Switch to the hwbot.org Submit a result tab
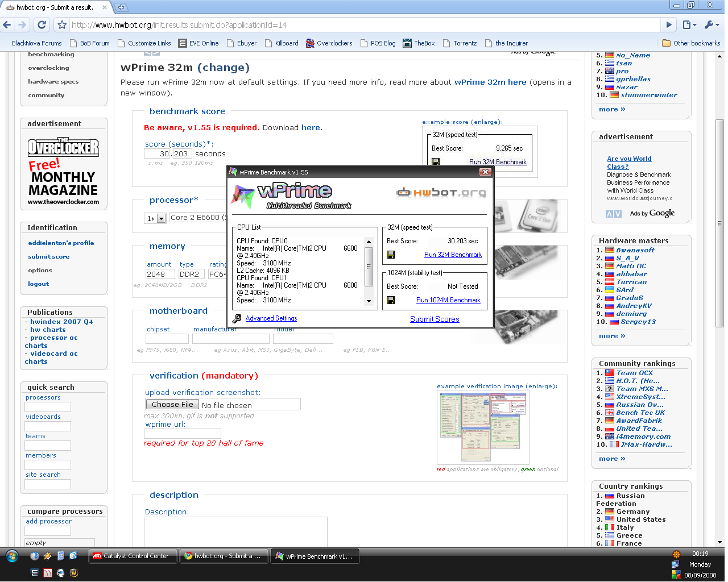The height and width of the screenshot is (582, 728). tap(56, 7)
